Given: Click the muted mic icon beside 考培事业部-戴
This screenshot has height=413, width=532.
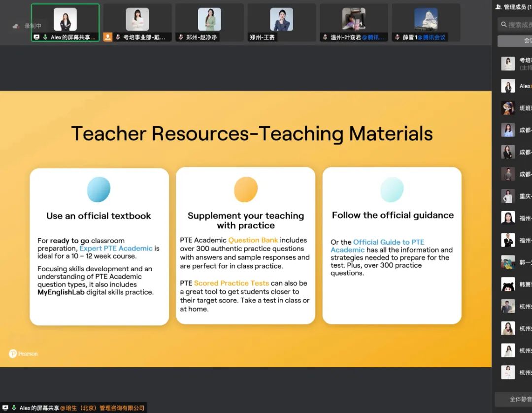Looking at the screenshot, I should point(118,37).
